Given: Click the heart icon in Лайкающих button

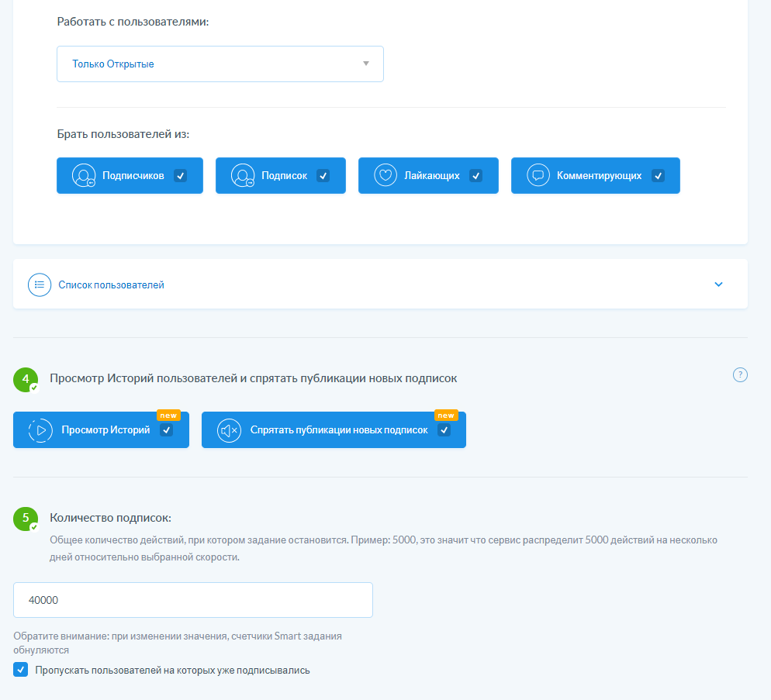Looking at the screenshot, I should [x=385, y=176].
